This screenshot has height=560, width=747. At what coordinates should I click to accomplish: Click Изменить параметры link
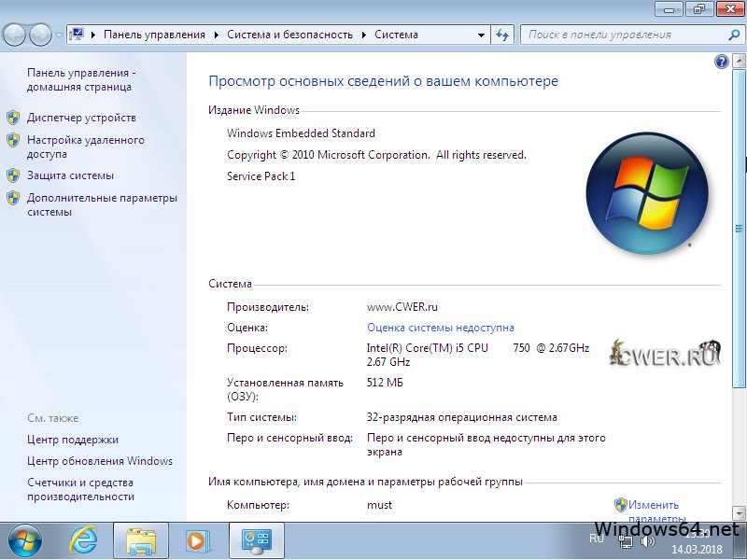coord(657,511)
